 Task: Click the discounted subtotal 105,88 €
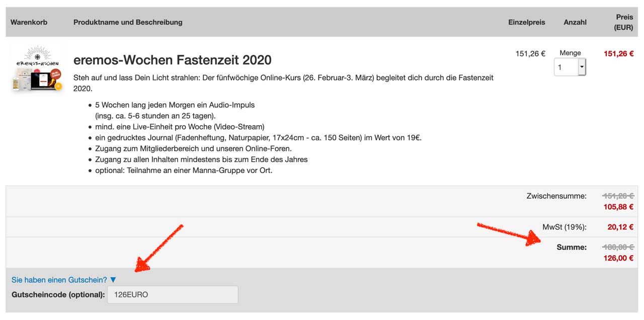coord(618,207)
